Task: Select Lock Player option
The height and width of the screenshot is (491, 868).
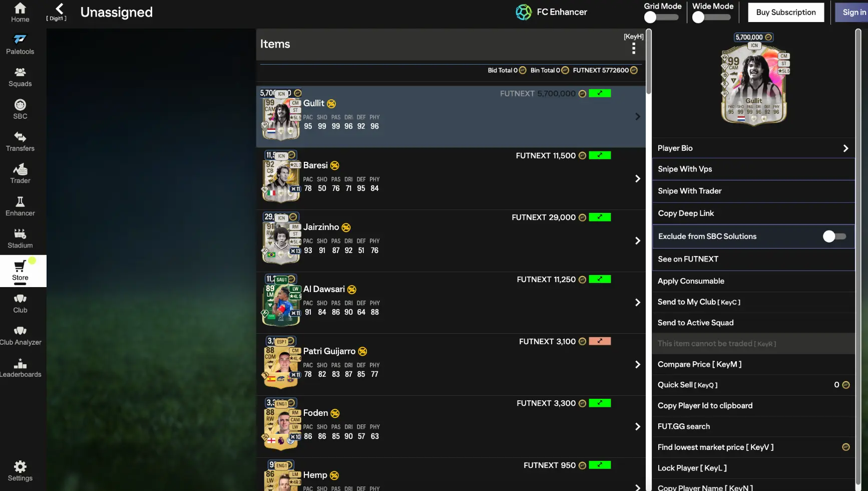Action: pos(753,468)
